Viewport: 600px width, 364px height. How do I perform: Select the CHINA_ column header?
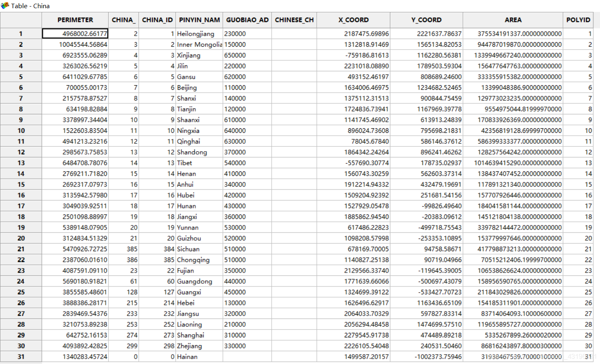(124, 20)
